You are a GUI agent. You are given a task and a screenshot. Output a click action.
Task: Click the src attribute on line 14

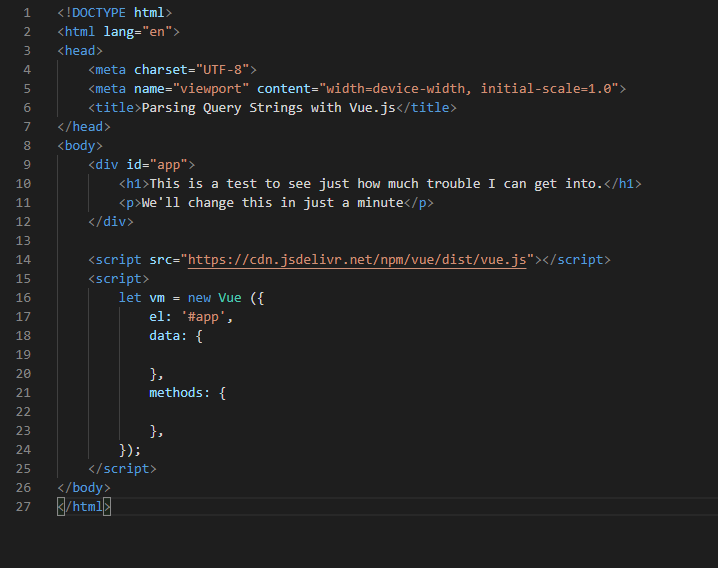pyautogui.click(x=161, y=260)
